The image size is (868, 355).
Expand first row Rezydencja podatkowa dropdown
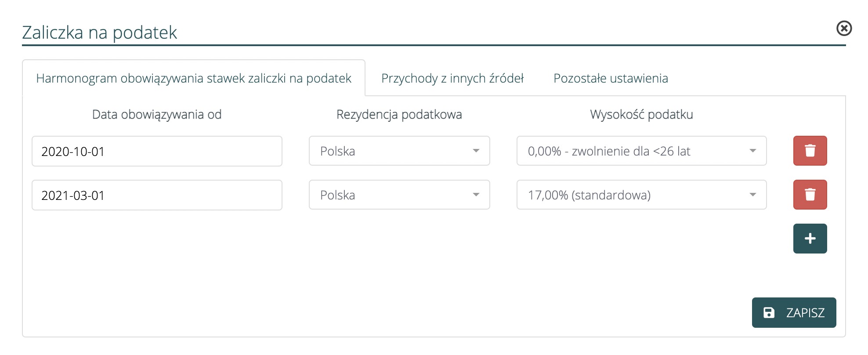[x=399, y=151]
